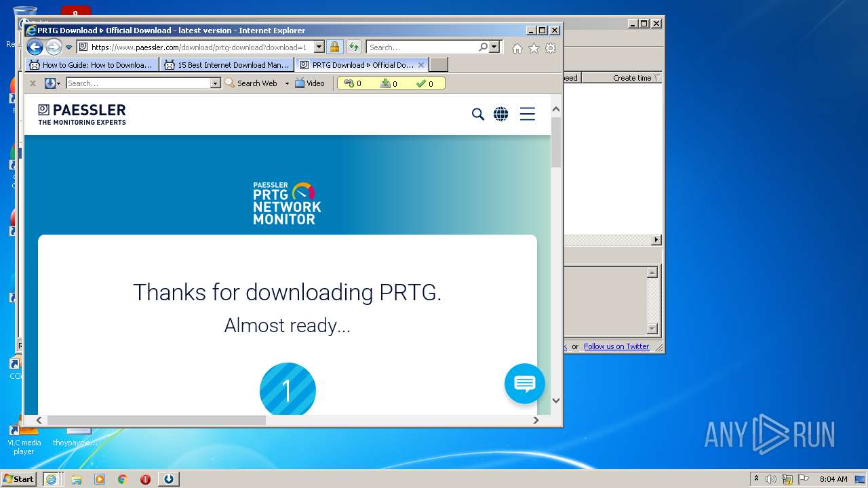Click the links counter icon in toolbar
868x488 pixels.
point(349,83)
